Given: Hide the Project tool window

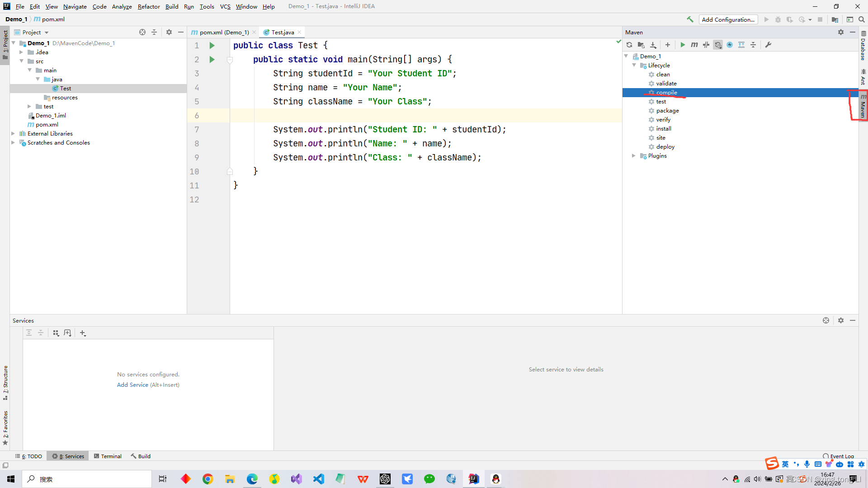Looking at the screenshot, I should [x=181, y=32].
